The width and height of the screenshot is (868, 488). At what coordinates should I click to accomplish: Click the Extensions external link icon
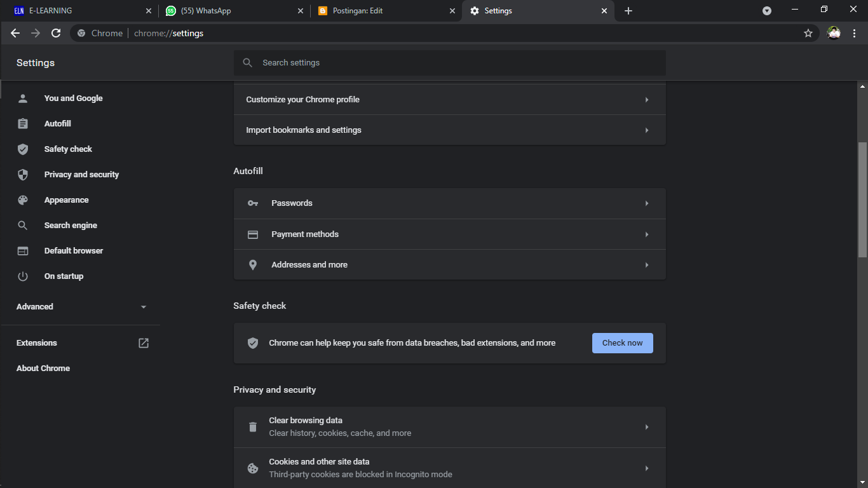coord(144,343)
